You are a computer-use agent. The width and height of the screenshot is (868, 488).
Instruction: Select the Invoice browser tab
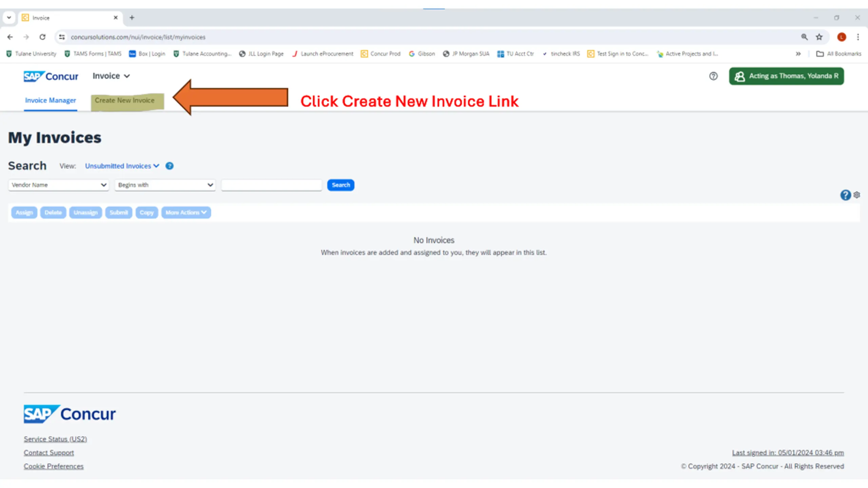[x=71, y=18]
